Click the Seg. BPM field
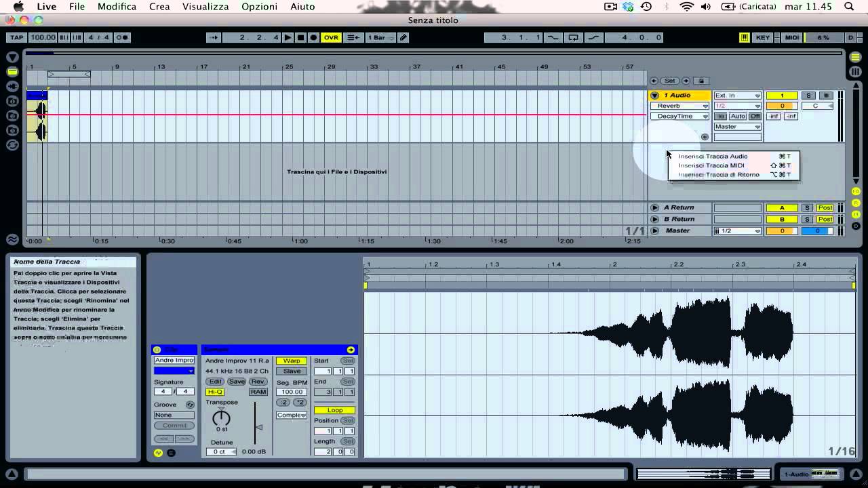This screenshot has width=868, height=488. pyautogui.click(x=292, y=392)
